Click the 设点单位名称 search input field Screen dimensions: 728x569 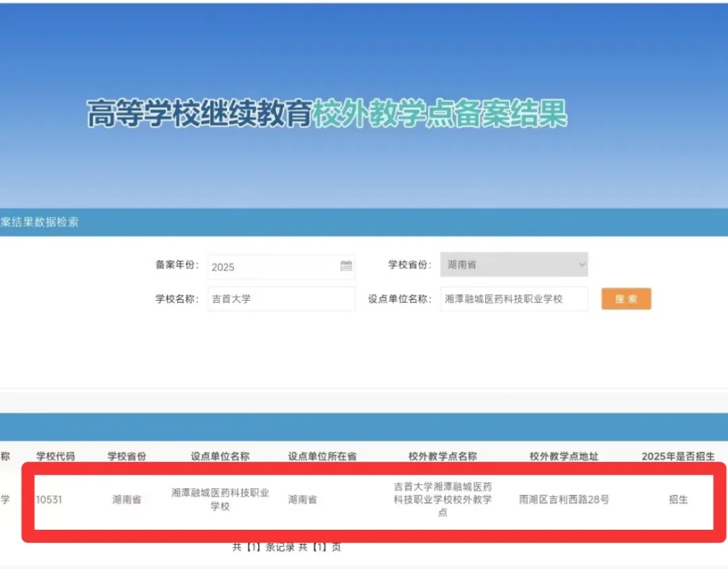514,299
